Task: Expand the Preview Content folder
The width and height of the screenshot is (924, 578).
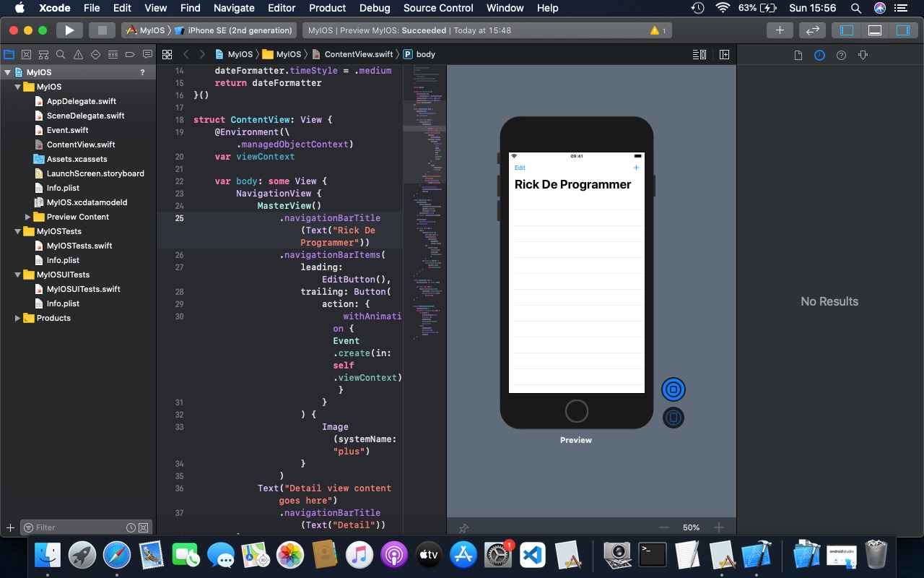Action: pos(28,217)
